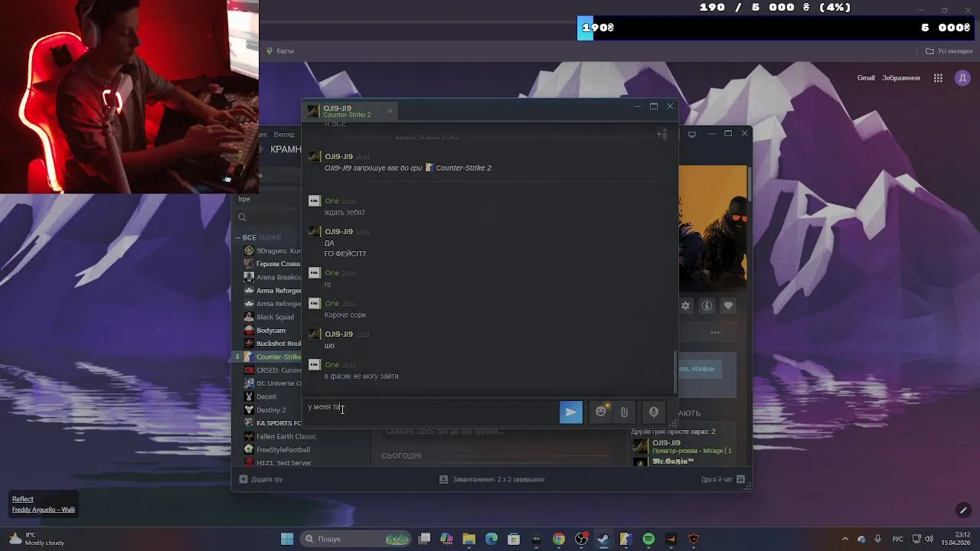The image size is (980, 551).
Task: Open Google Chrome from taskbar
Action: [x=559, y=539]
